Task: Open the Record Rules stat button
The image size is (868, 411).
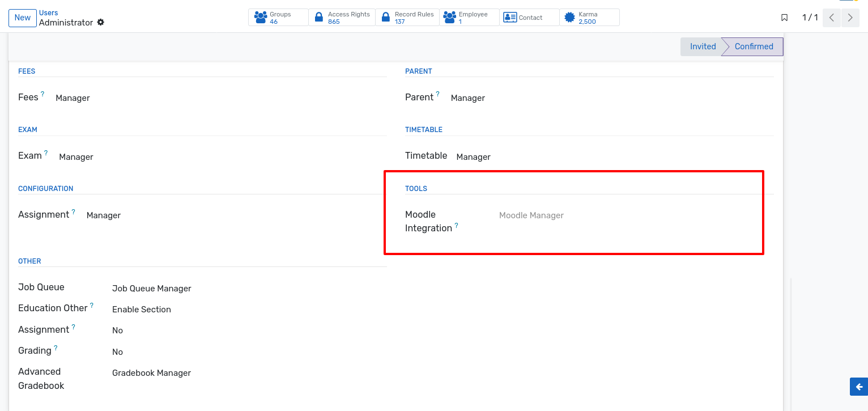Action: 407,18
